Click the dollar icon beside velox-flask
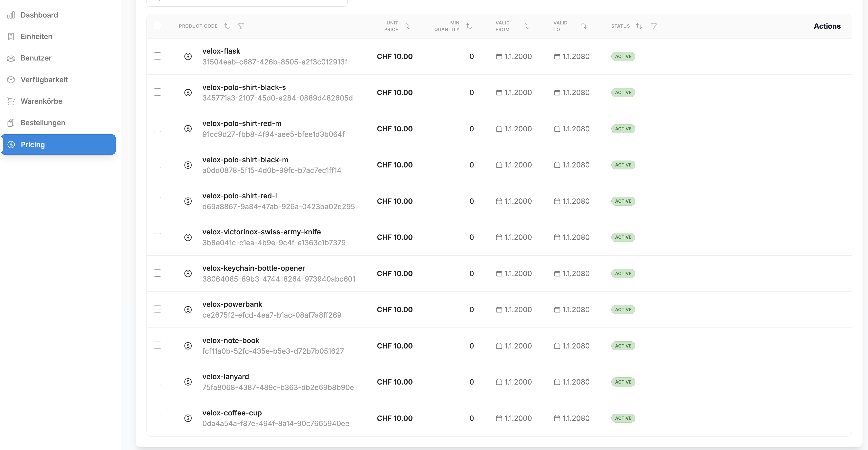 pyautogui.click(x=188, y=56)
